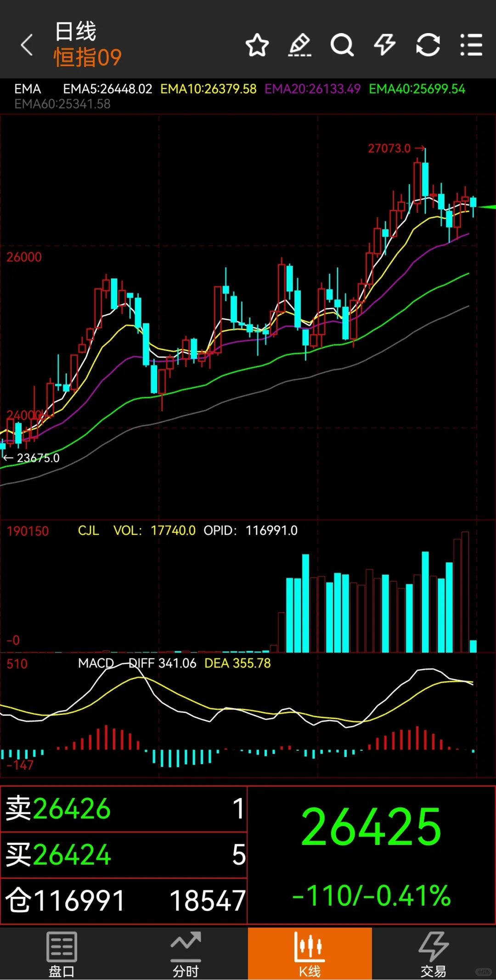Tap the MACD indicator label

96,663
